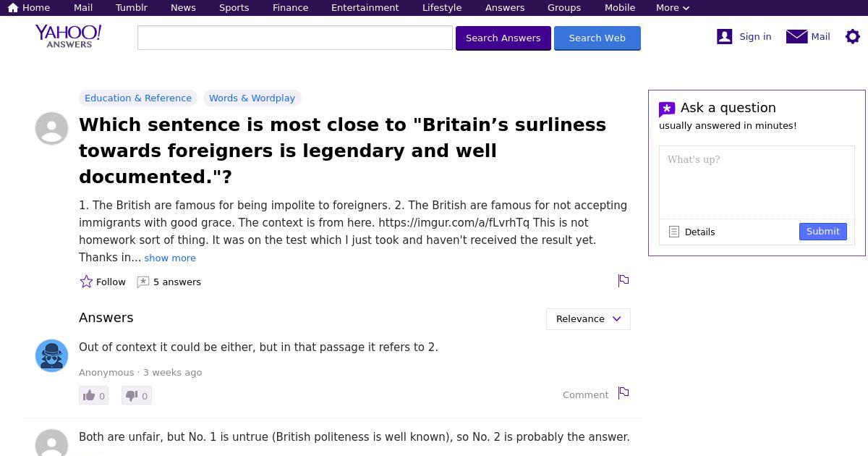Click the Search Answers button
The width and height of the screenshot is (868, 456).
tap(503, 38)
